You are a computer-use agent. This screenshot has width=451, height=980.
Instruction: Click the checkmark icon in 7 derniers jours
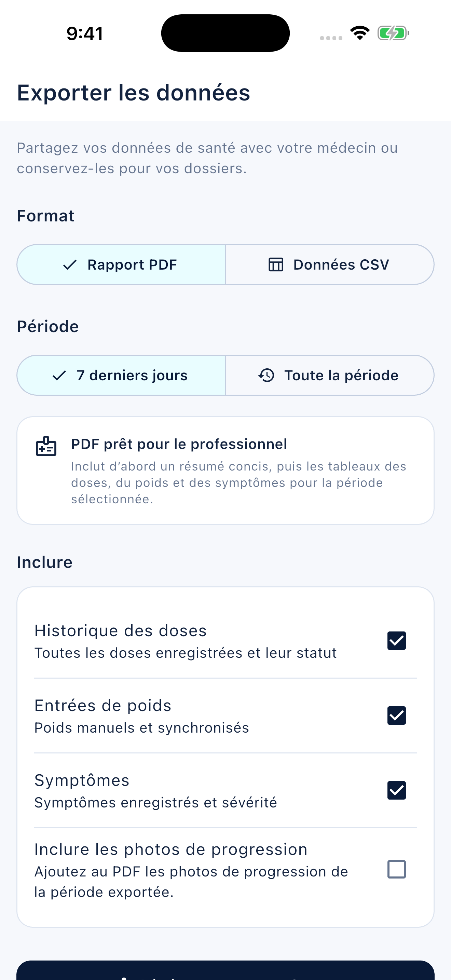coord(59,376)
